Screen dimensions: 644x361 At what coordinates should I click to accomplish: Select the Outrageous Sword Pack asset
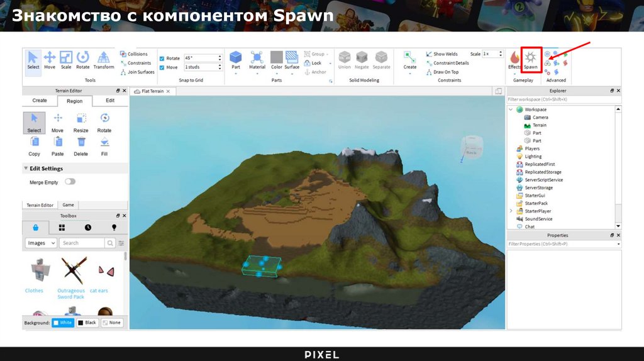[71, 277]
